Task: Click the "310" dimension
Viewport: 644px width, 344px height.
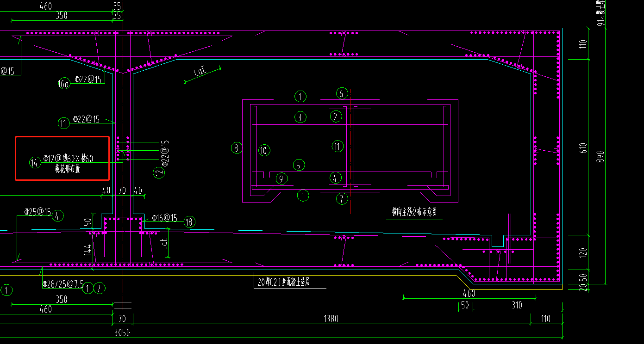Action: pos(517,305)
